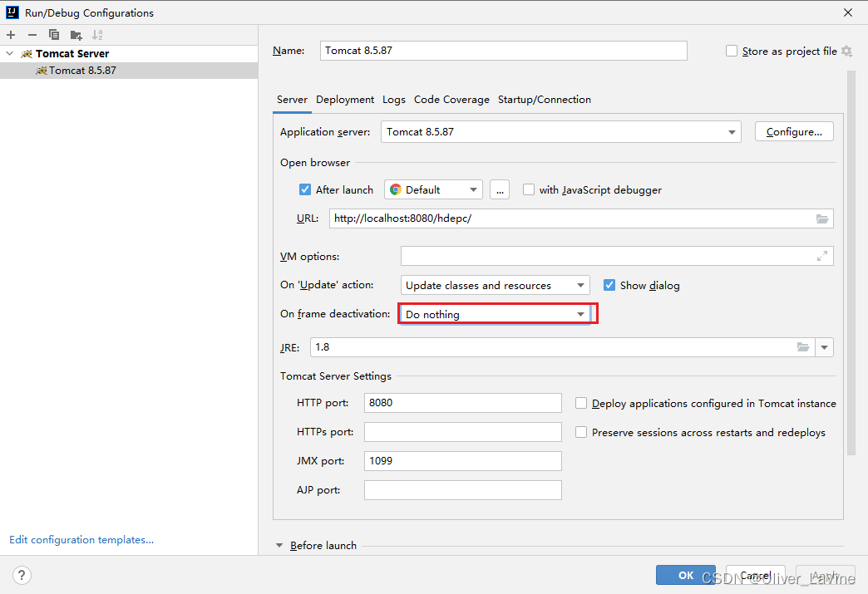Click the right panel vertical scrollbar
Viewport: 868px width, 594px height.
coord(851,263)
